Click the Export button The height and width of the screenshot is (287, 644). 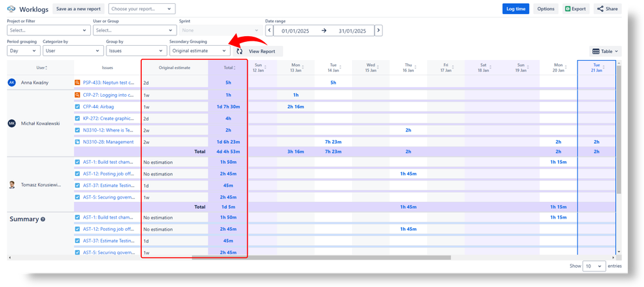[576, 8]
